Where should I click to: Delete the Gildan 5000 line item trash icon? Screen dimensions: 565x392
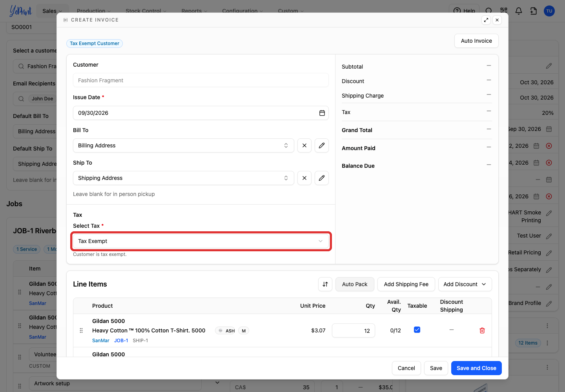pyautogui.click(x=482, y=330)
